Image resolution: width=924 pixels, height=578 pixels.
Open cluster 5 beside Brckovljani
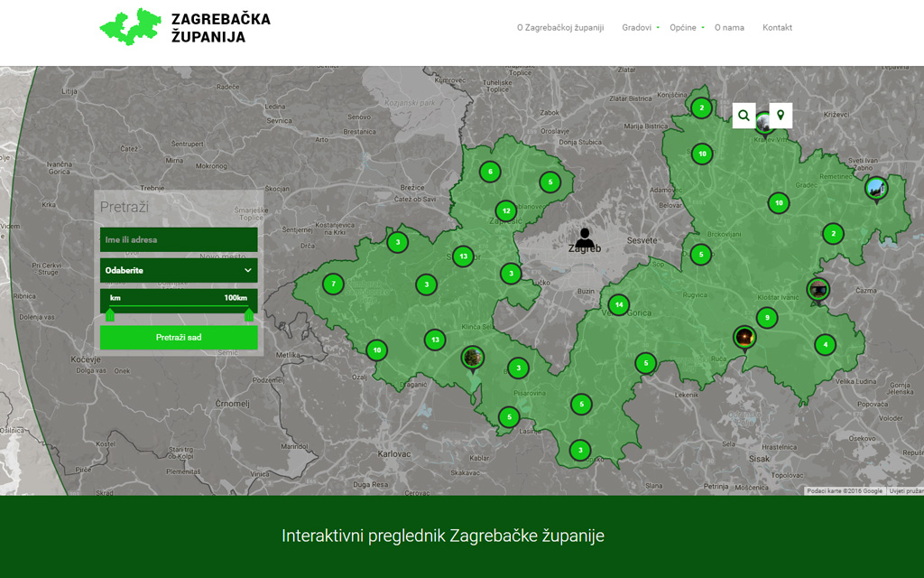700,255
